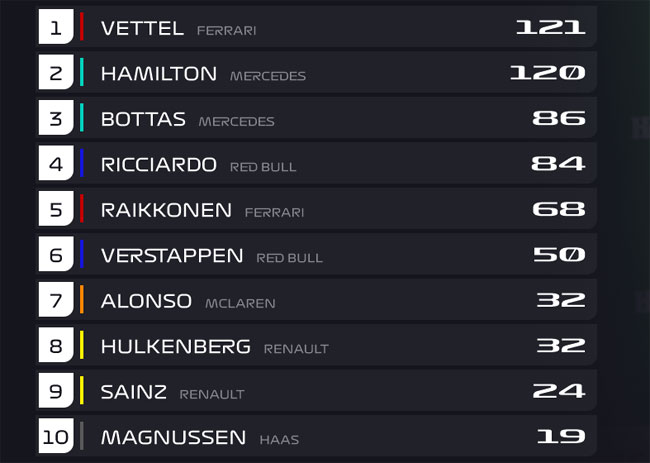Click position badge number 3
650x463 pixels.
click(56, 118)
